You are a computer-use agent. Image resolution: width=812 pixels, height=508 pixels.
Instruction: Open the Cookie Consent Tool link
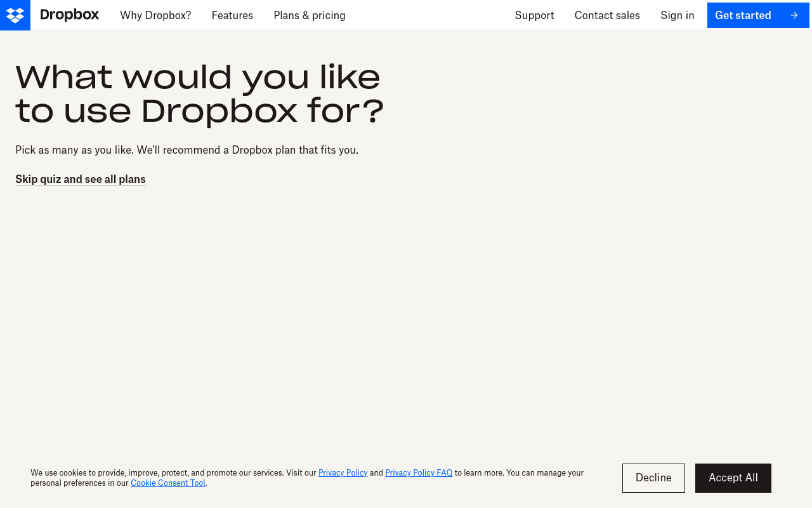tap(168, 483)
